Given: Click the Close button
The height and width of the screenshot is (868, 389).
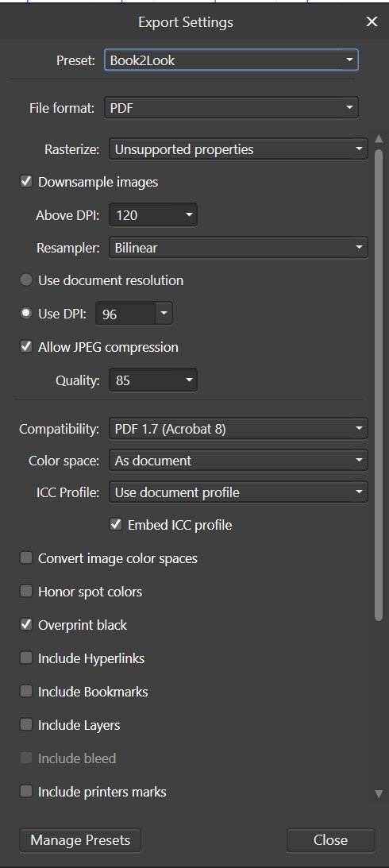Looking at the screenshot, I should click(x=330, y=839).
